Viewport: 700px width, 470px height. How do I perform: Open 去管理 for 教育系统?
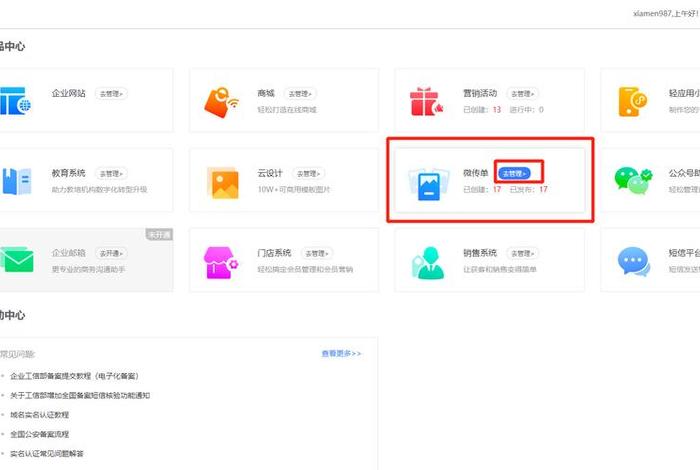(111, 174)
